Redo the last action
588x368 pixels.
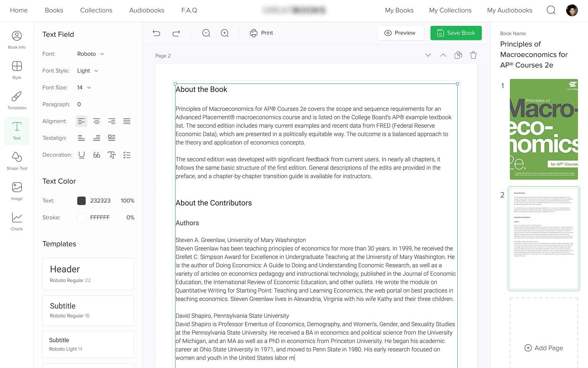click(176, 33)
